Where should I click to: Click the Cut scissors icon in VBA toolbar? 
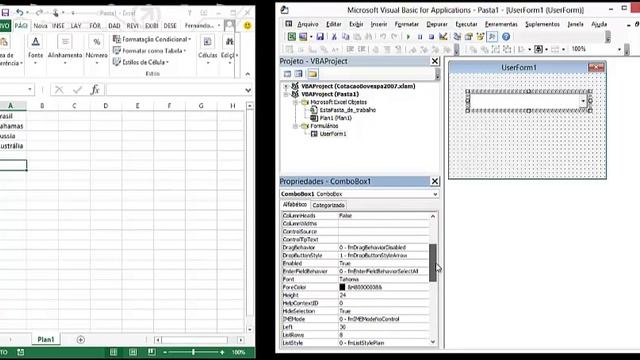[334, 37]
